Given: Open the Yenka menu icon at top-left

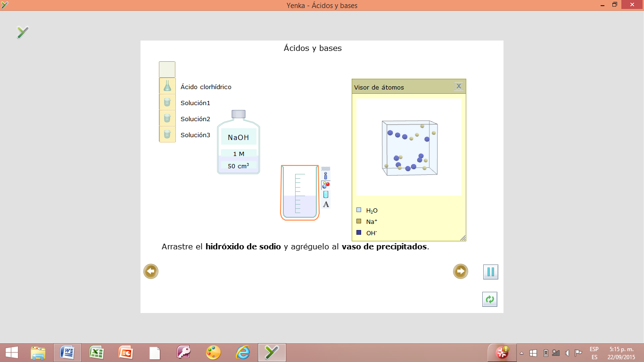Looking at the screenshot, I should (x=23, y=32).
